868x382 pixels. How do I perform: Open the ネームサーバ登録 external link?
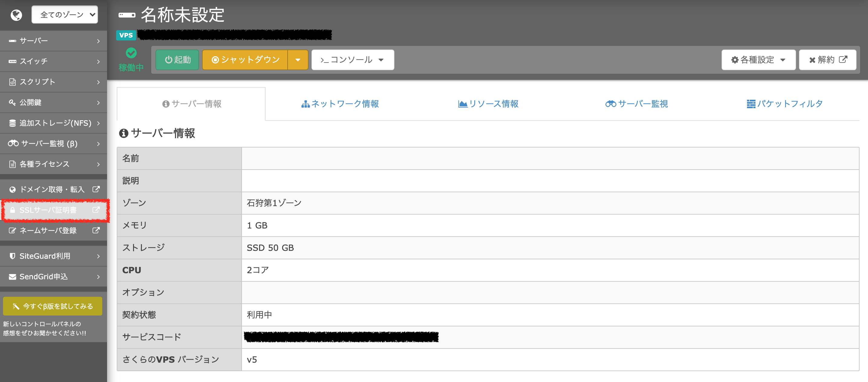click(96, 231)
